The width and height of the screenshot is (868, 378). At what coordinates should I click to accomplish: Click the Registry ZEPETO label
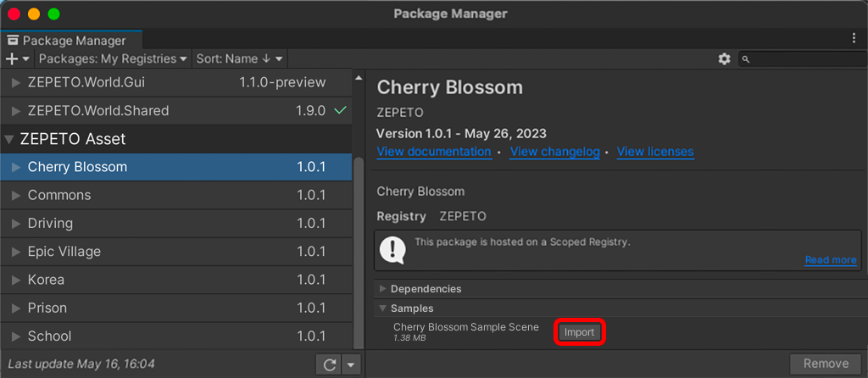pyautogui.click(x=431, y=216)
